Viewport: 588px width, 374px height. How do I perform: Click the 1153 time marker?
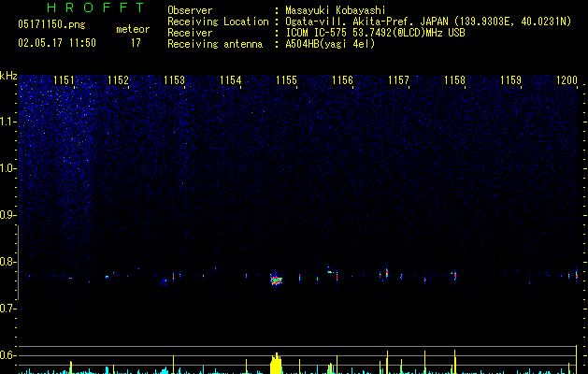click(175, 80)
